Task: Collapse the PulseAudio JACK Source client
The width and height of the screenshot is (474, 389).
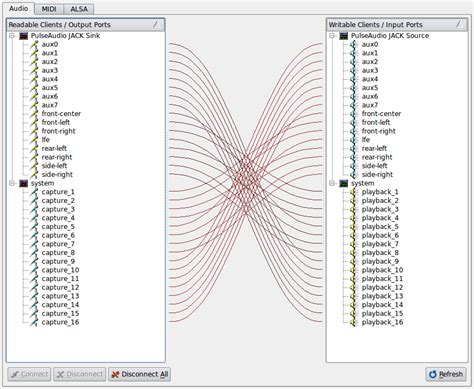Action: [x=332, y=36]
